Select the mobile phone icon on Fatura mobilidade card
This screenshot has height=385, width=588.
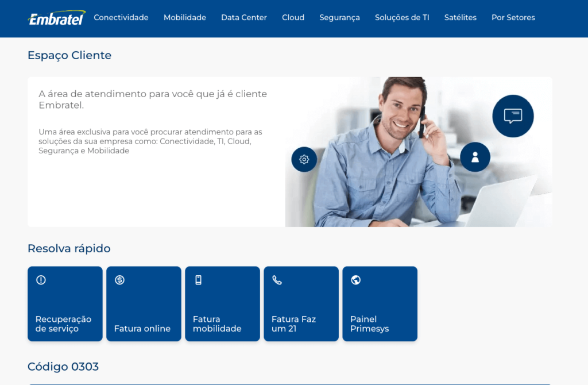pos(198,280)
